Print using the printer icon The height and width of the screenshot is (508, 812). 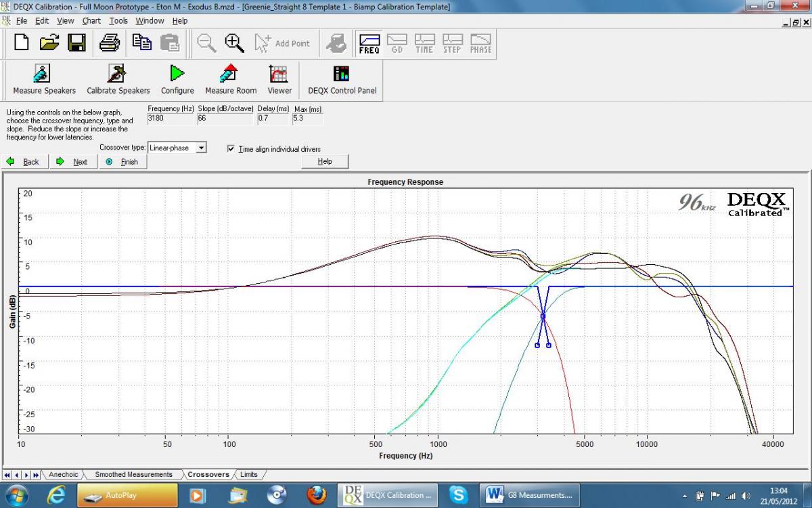point(110,43)
